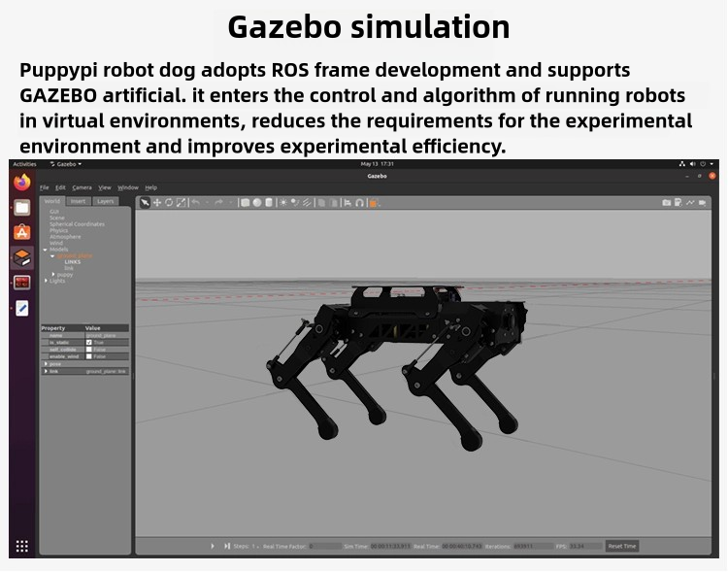Add a point light
Image resolution: width=728 pixels, height=572 pixels.
283,203
